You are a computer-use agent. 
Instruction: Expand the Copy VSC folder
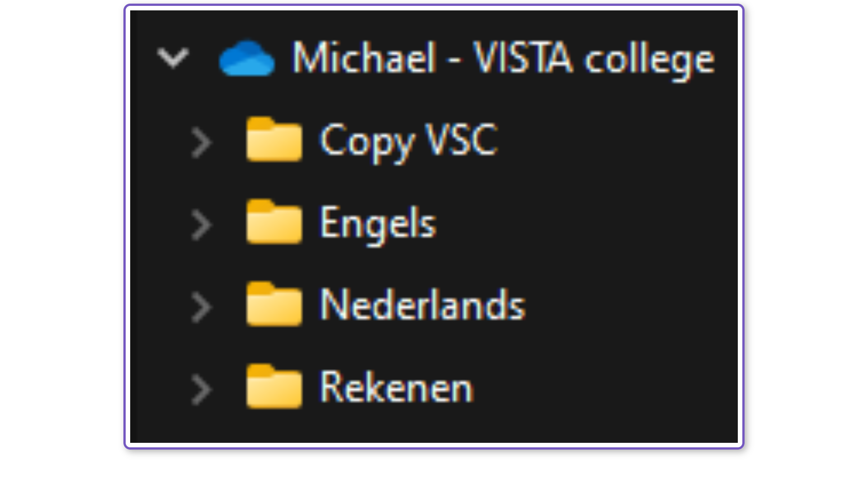click(x=201, y=143)
